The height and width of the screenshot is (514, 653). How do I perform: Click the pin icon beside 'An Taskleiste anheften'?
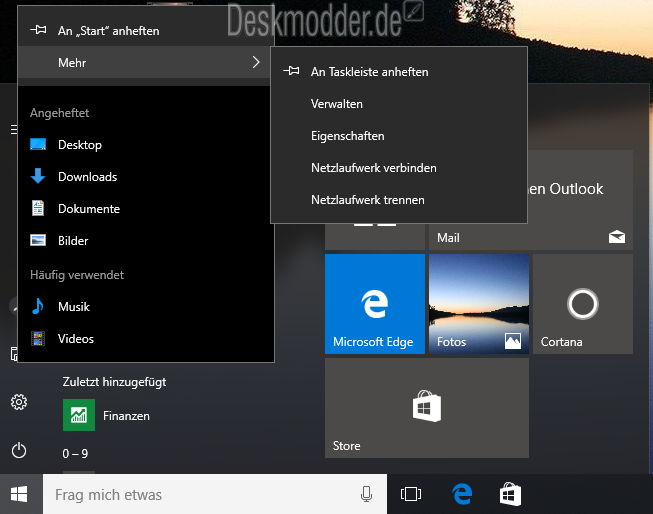291,71
